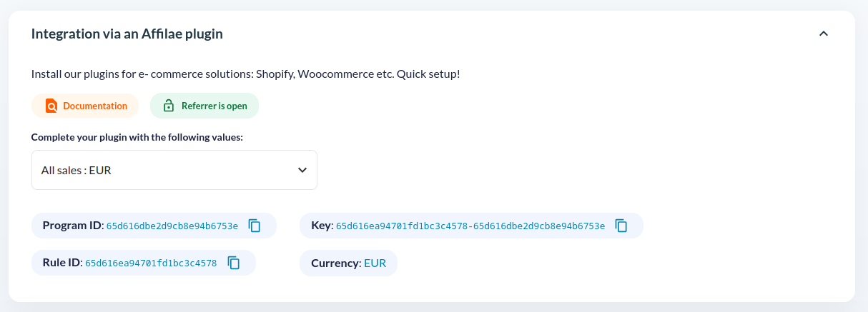Click the Rule ID label
Image resolution: width=868 pixels, height=312 pixels.
[x=63, y=263]
